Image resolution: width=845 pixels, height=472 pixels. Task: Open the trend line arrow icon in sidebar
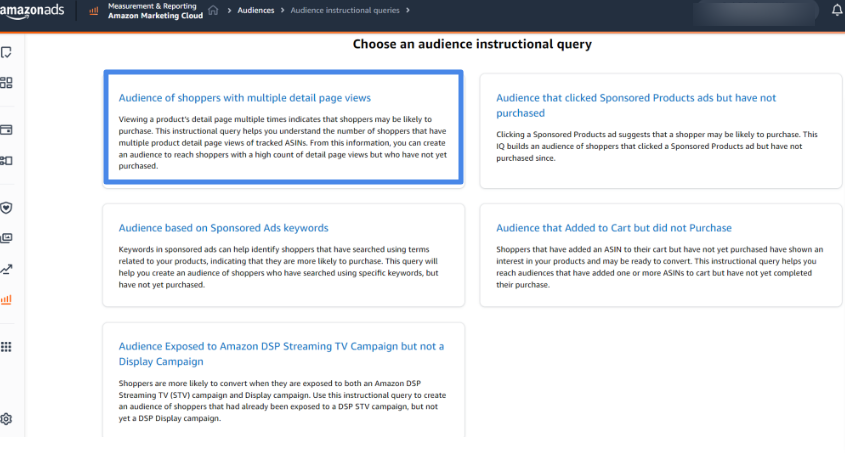(6, 269)
